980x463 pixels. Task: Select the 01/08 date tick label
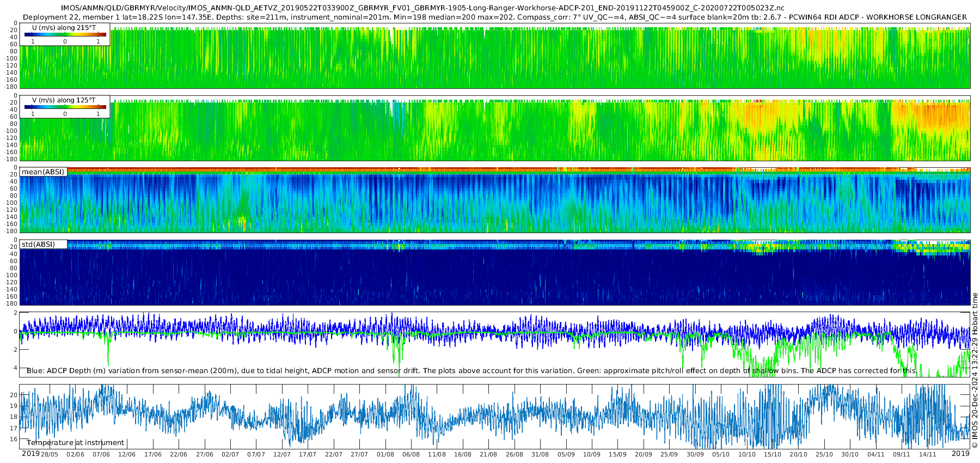[x=385, y=454]
